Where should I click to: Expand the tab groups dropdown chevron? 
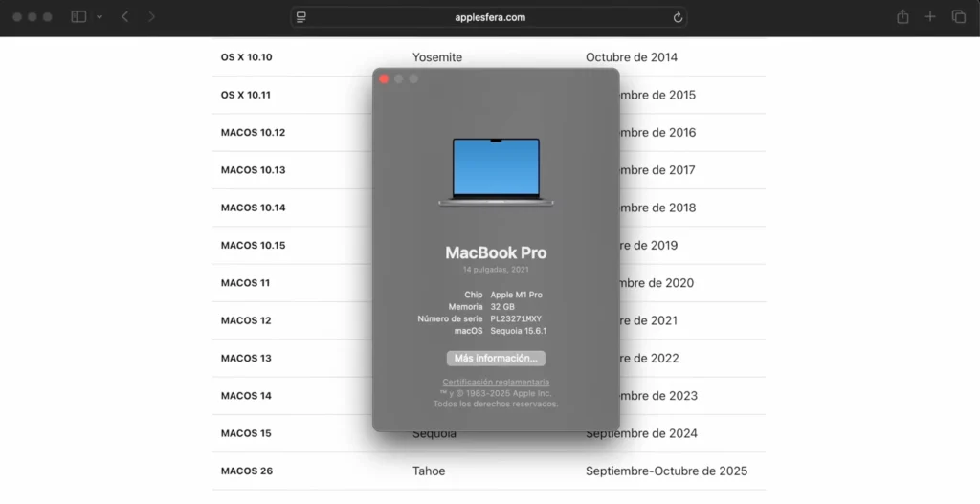click(100, 17)
